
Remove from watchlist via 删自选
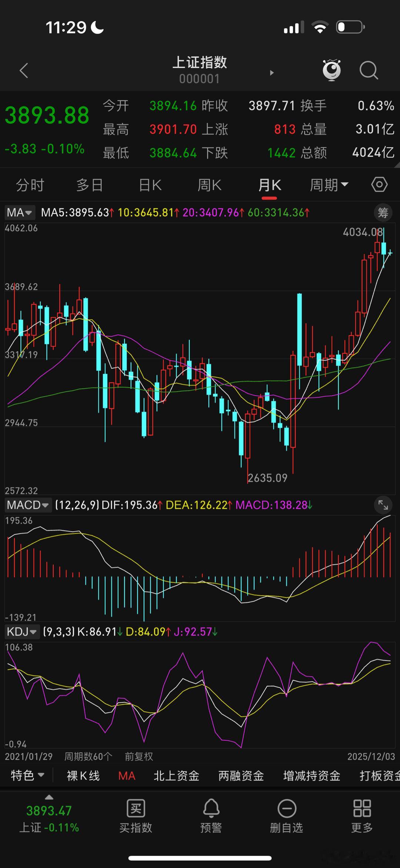pyautogui.click(x=287, y=816)
